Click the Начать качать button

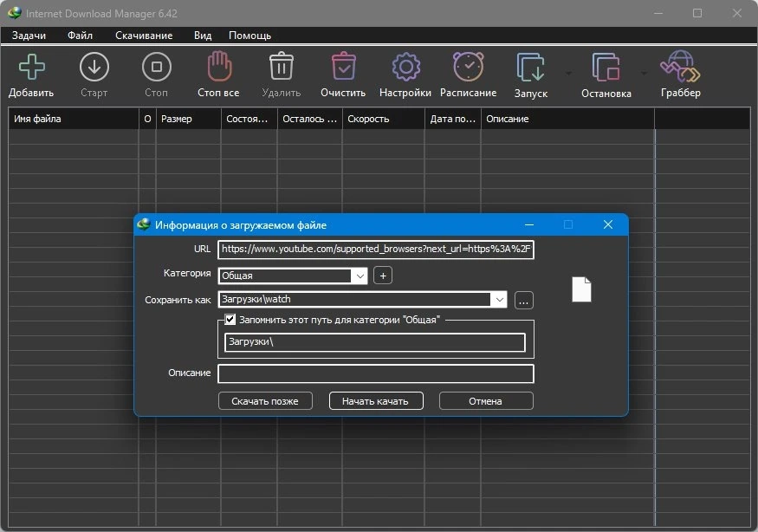point(376,401)
